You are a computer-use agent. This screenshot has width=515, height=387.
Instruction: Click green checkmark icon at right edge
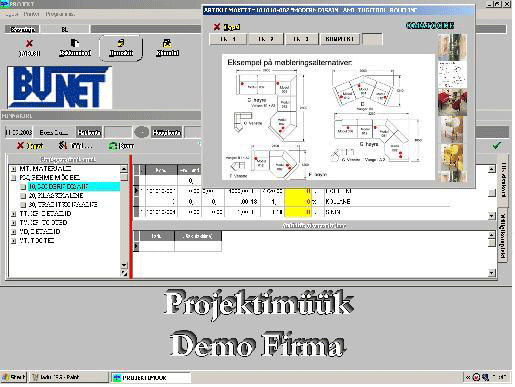point(497,145)
